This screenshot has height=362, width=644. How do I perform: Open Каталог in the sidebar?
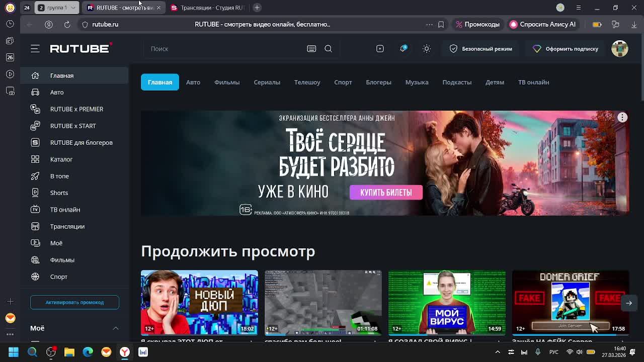tap(74, 159)
